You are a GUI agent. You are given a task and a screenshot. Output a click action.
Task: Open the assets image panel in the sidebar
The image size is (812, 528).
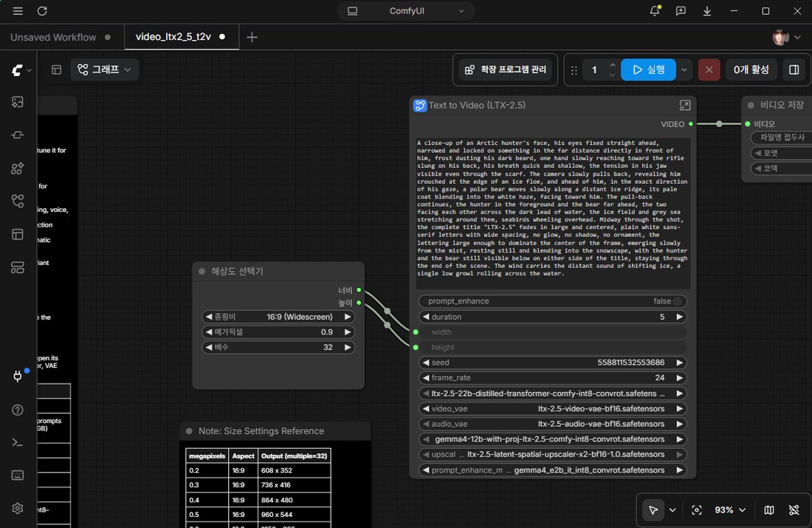18,102
